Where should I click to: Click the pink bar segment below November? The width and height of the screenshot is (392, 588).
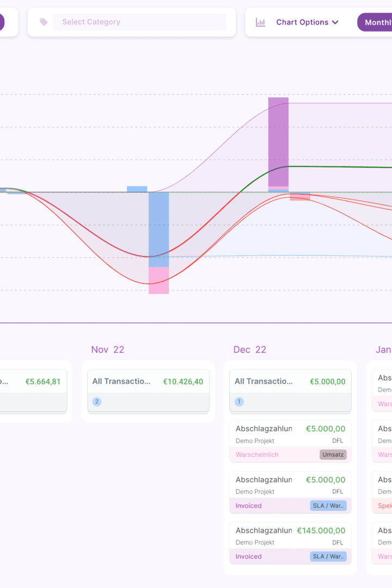coord(159,280)
